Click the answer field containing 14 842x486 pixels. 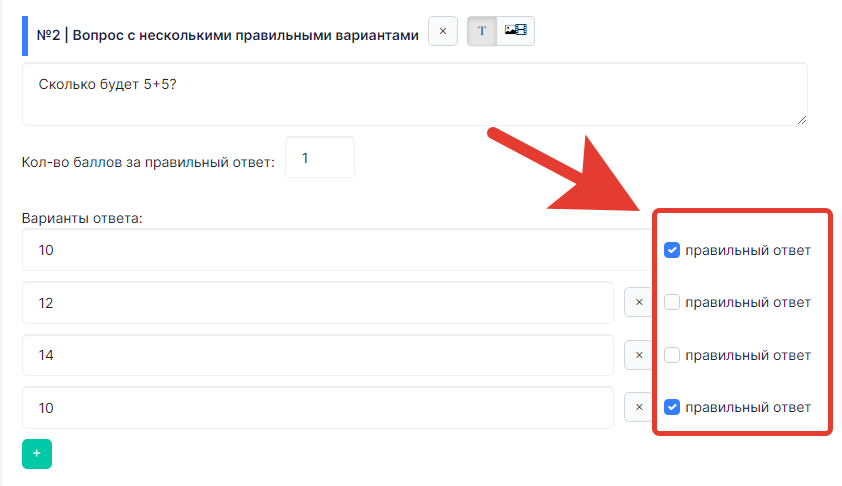[318, 355]
